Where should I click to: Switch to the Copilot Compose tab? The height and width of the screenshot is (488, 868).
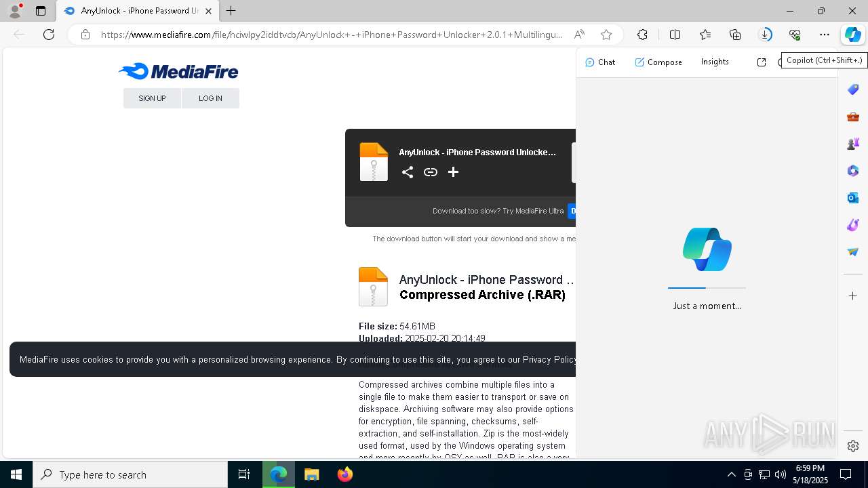point(658,62)
